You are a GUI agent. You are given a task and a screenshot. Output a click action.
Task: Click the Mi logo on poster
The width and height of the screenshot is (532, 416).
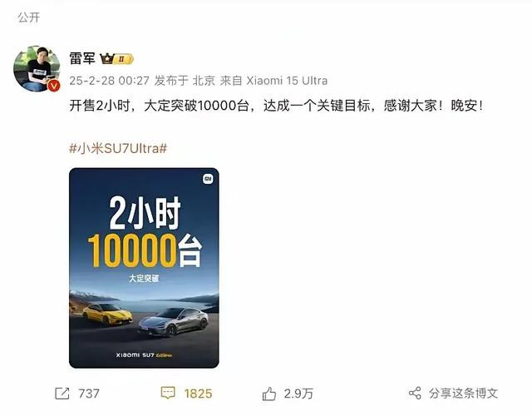208,179
